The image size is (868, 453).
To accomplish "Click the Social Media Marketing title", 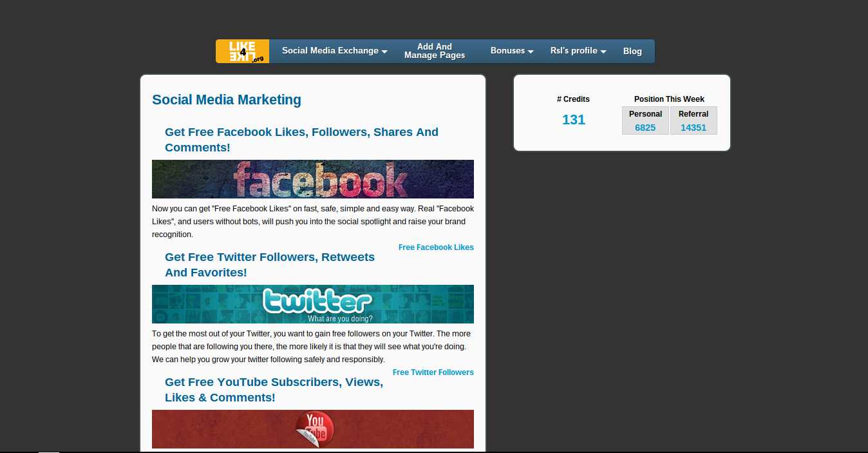I will tap(227, 100).
